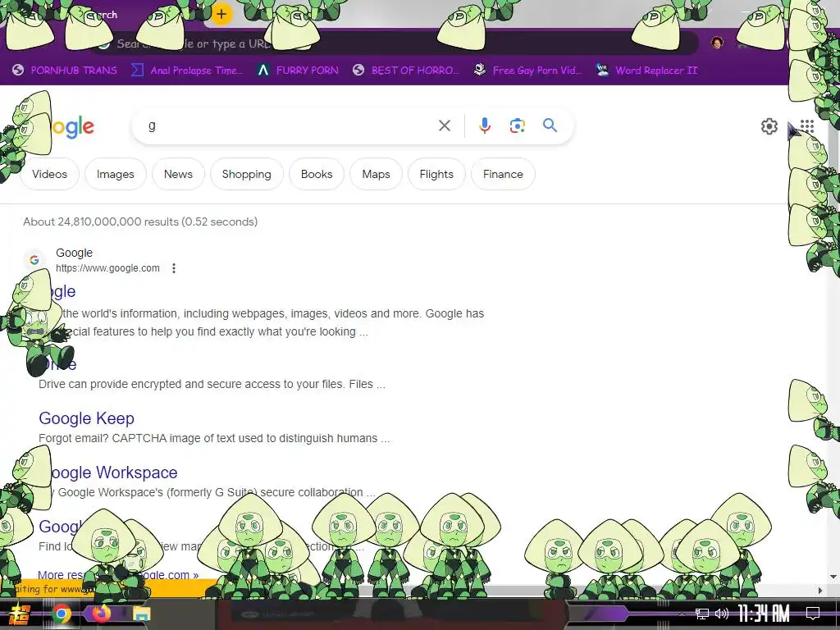The image size is (840, 630).
Task: Open More results from google.com link
Action: [118, 575]
